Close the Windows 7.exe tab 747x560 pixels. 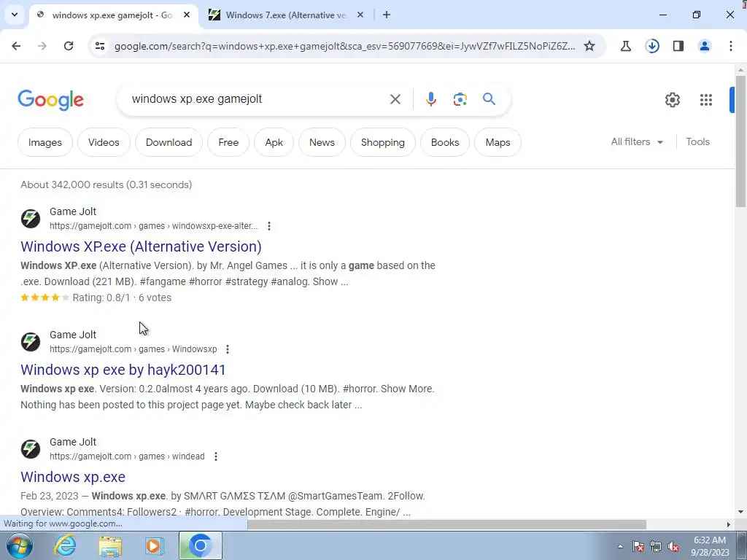tap(360, 15)
